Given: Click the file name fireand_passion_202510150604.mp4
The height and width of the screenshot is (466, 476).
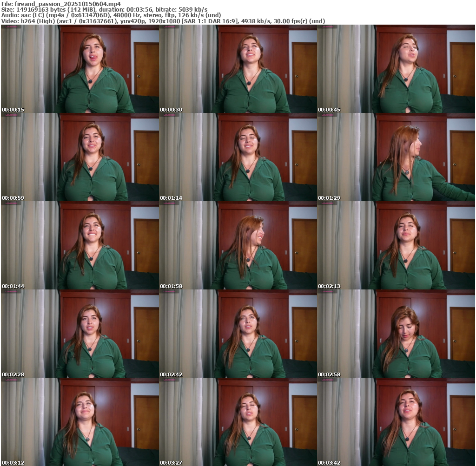Looking at the screenshot, I should click(x=68, y=4).
